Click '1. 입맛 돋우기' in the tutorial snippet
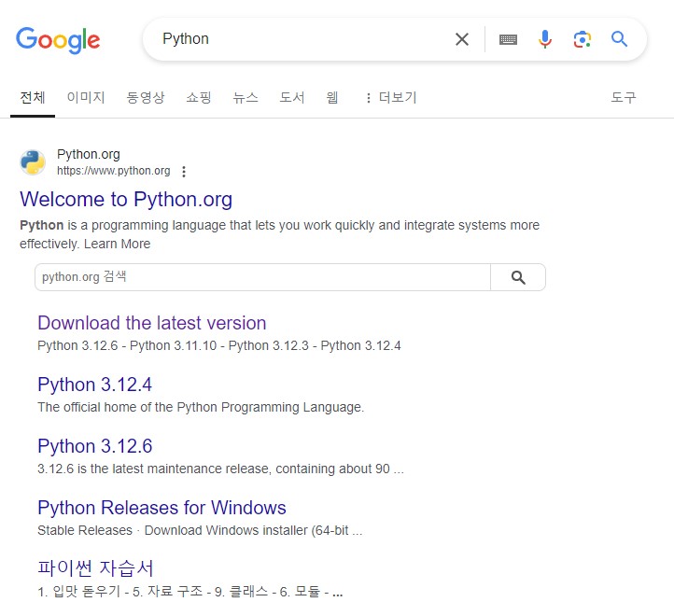 click(79, 592)
